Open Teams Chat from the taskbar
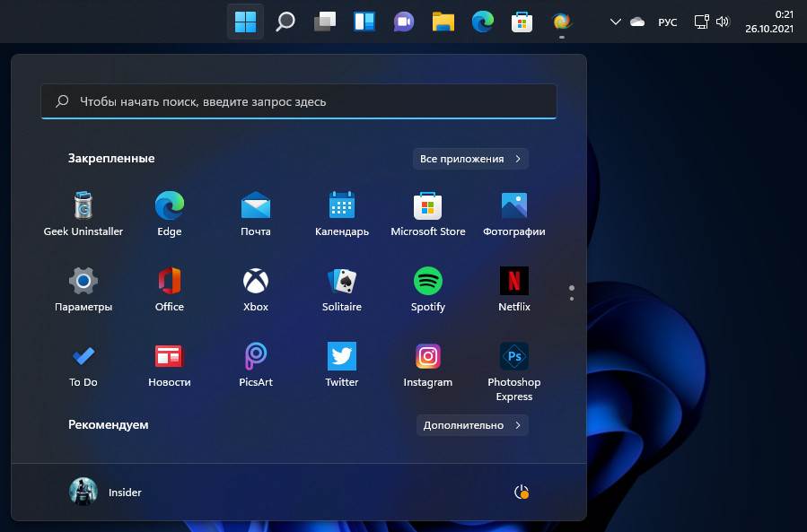 tap(404, 22)
